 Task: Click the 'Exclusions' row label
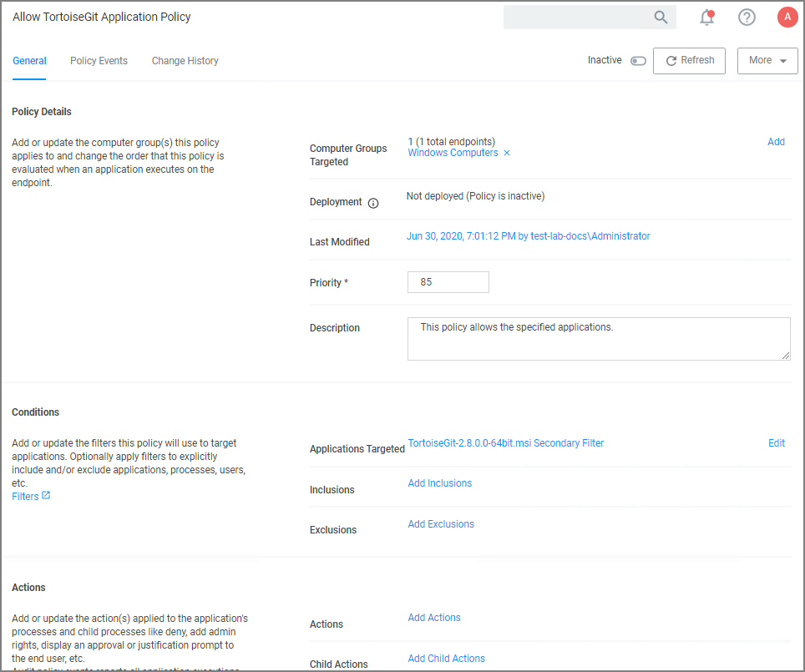click(x=332, y=530)
